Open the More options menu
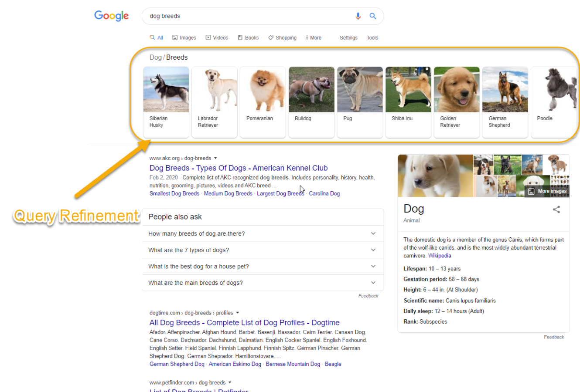The image size is (580, 392). pyautogui.click(x=314, y=38)
